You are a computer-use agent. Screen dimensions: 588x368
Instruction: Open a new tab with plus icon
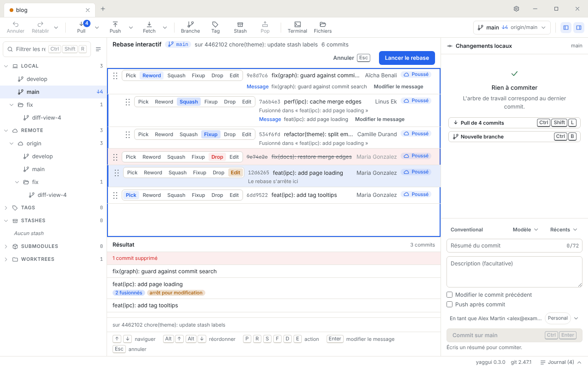tap(103, 9)
